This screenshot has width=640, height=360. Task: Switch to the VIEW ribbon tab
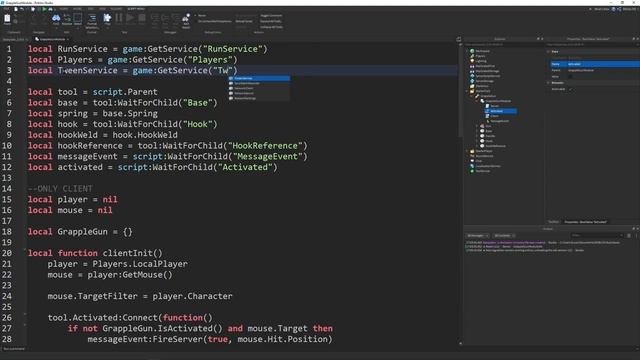102,9
